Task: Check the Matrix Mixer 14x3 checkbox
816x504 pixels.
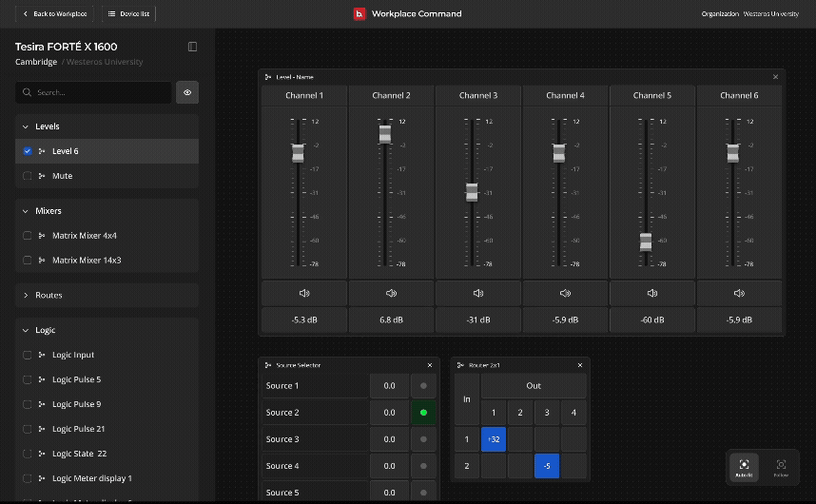Action: tap(28, 260)
